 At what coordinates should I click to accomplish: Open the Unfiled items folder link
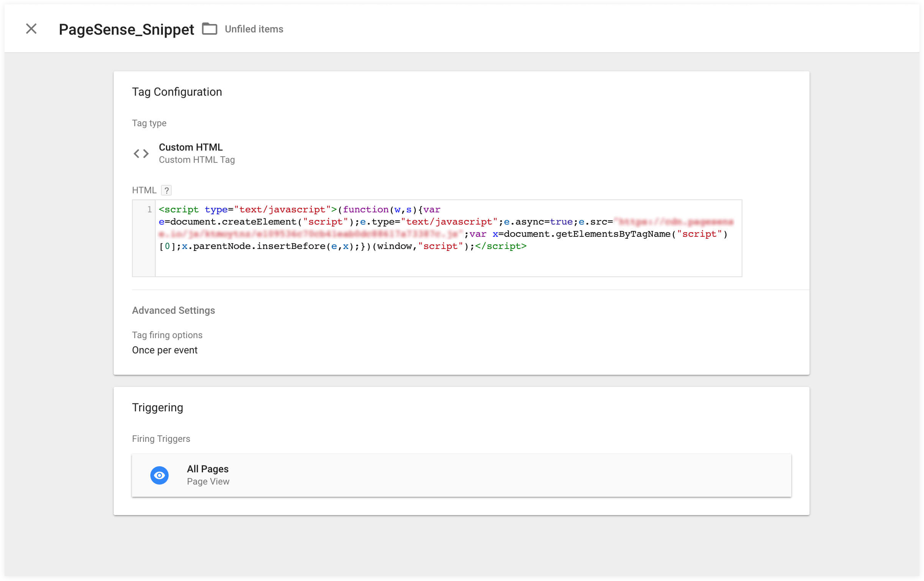click(254, 29)
